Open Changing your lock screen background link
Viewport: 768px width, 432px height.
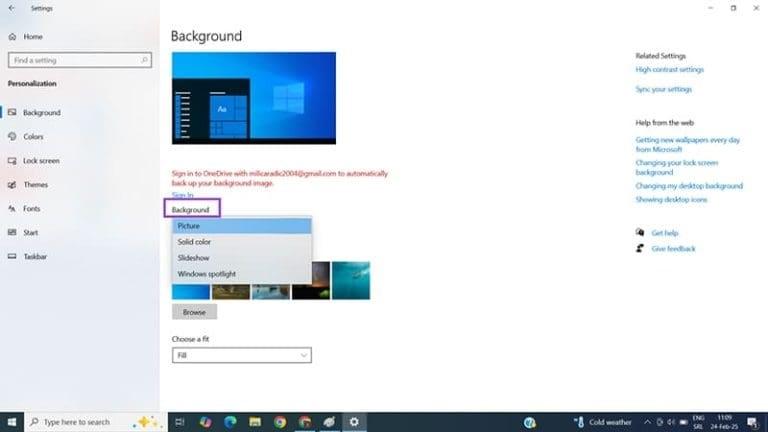coord(676,168)
